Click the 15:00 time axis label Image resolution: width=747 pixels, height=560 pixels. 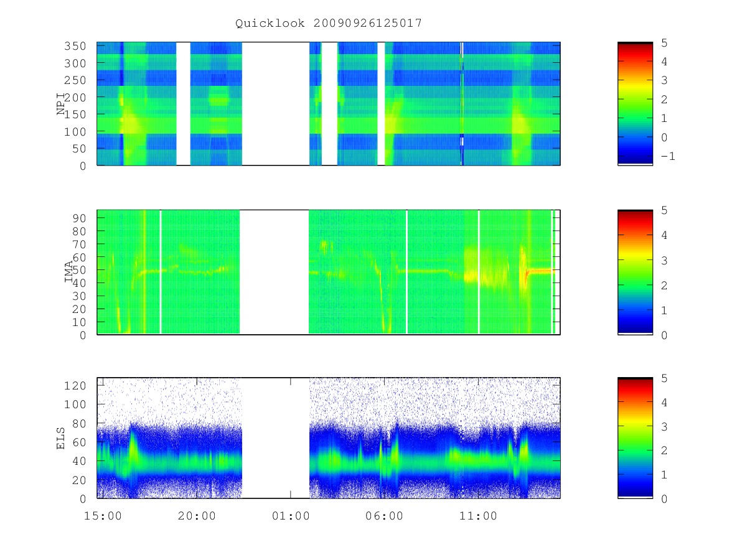tap(103, 516)
